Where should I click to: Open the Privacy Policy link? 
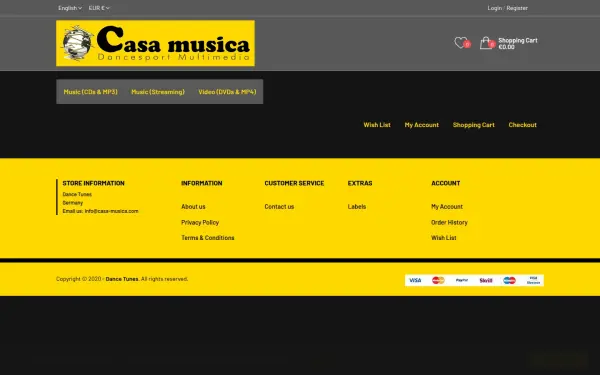pos(200,222)
